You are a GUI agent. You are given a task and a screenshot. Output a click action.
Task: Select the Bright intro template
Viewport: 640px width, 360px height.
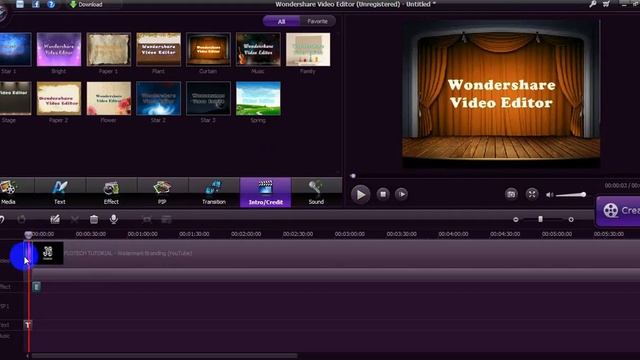click(59, 49)
